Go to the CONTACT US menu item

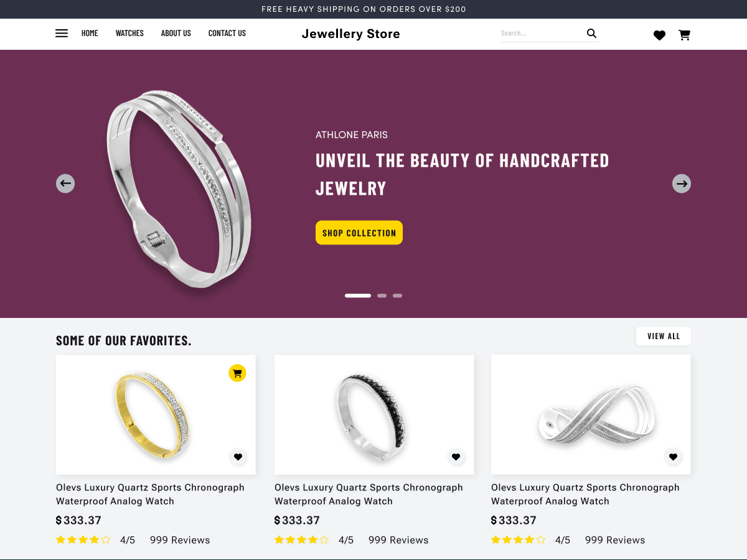(227, 33)
